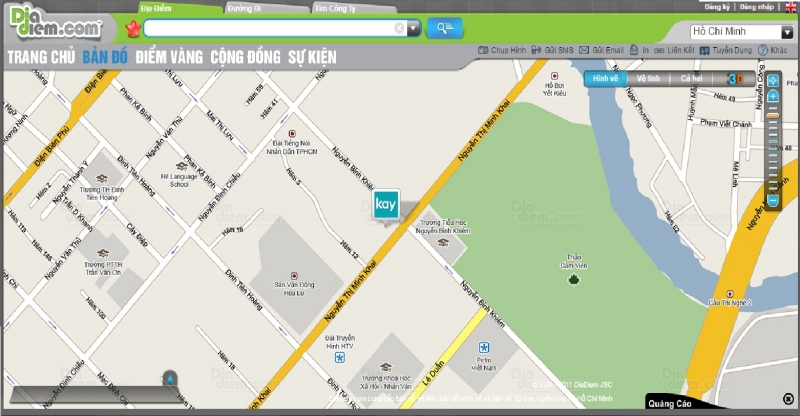Click the Chụp Hình camera tool
The image size is (800, 416).
[x=502, y=50]
